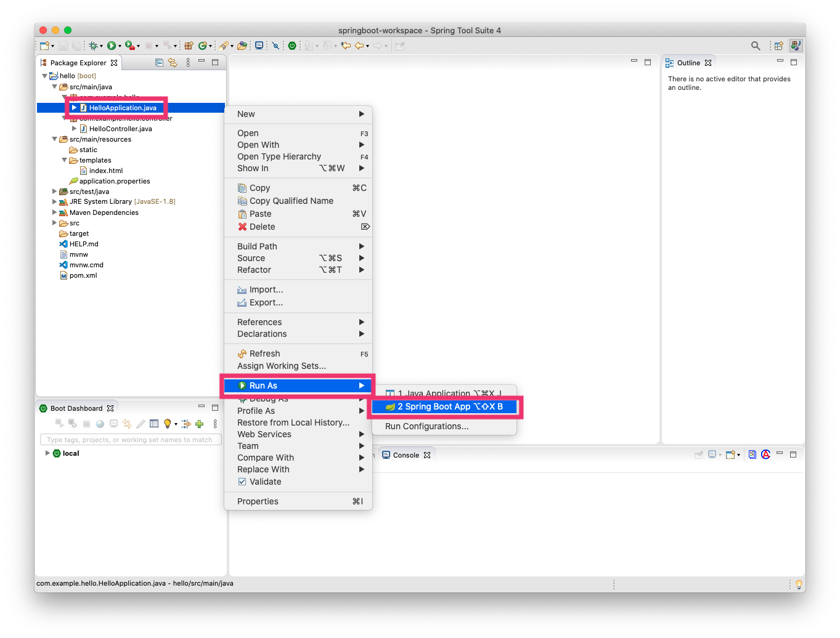Toggle Link with Editor in Package Explorer

[x=173, y=62]
